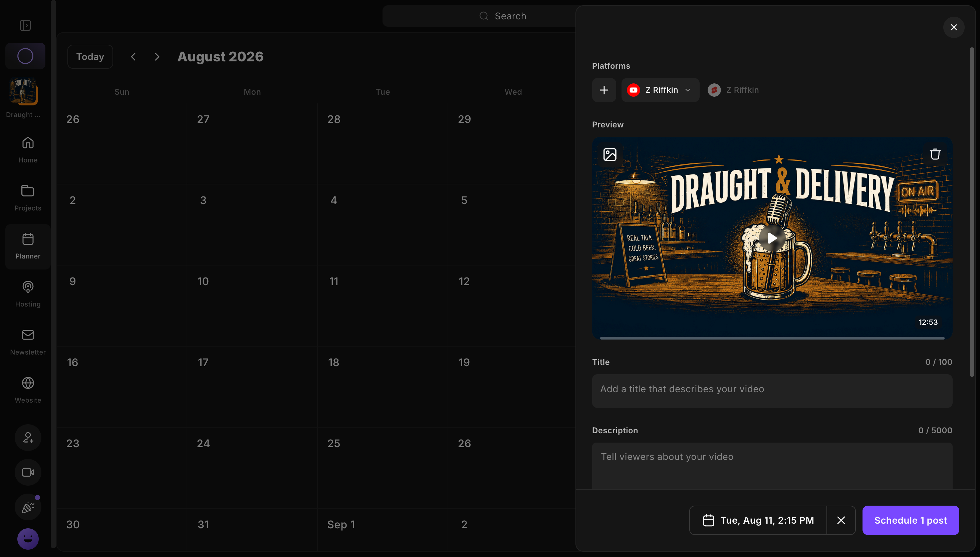The height and width of the screenshot is (557, 980).
Task: Select August 30 calendar cell
Action: [122, 530]
